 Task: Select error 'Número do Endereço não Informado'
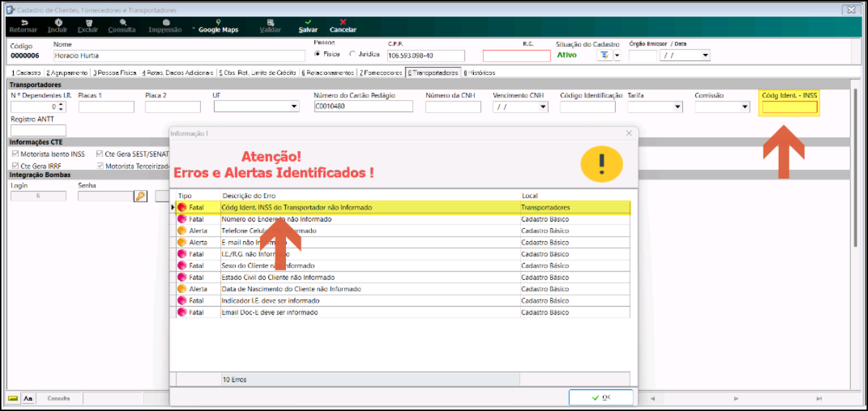(403, 219)
